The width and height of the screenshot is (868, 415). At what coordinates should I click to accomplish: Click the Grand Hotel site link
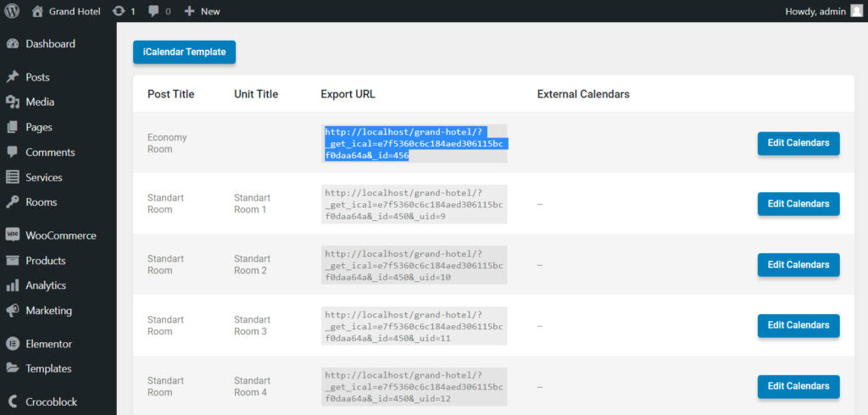click(x=75, y=11)
